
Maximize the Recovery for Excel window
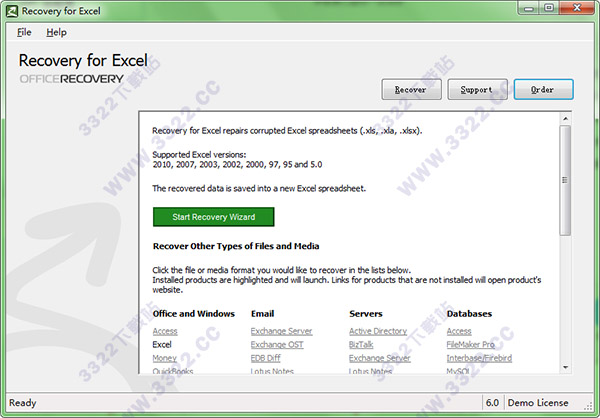pos(549,8)
